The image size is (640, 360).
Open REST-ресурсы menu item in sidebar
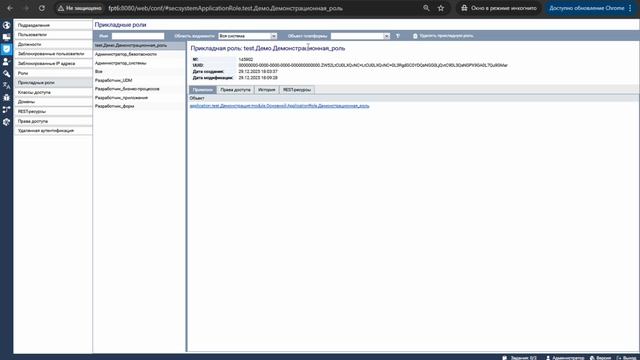(53, 111)
